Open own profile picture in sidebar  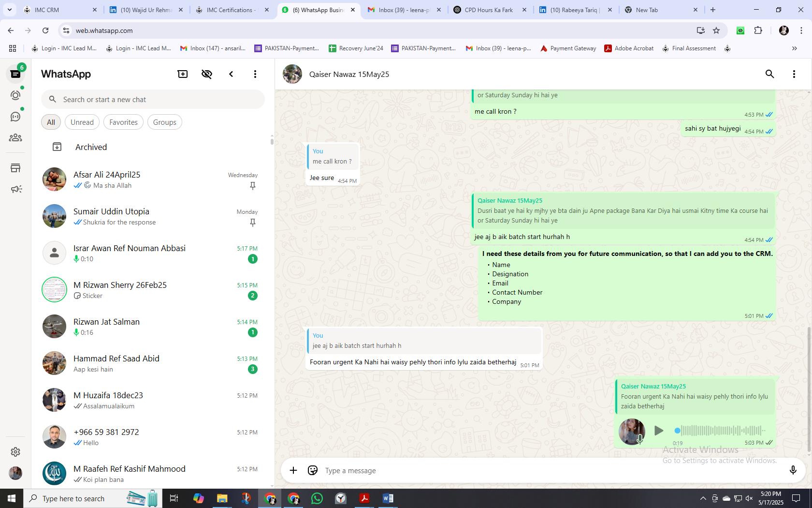click(15, 473)
